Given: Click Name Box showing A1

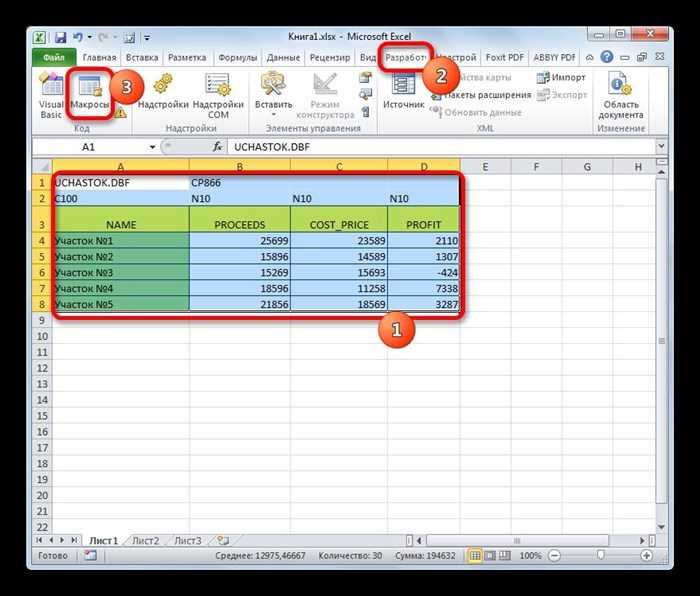Looking at the screenshot, I should [89, 147].
